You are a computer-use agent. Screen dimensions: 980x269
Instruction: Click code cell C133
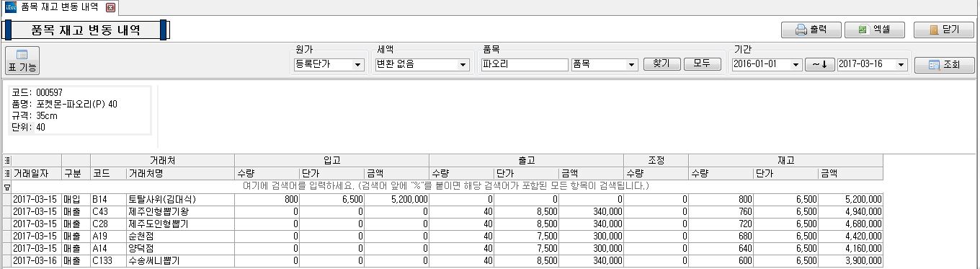[108, 260]
